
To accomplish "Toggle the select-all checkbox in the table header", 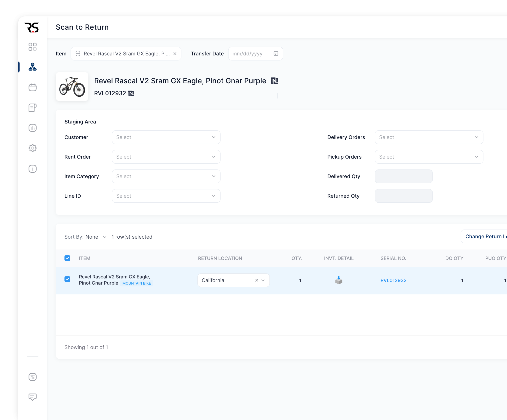I will click(67, 258).
